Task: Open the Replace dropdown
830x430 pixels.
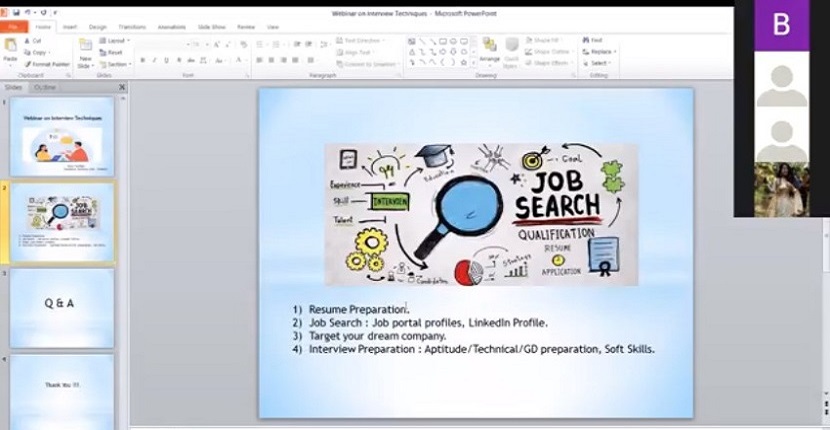Action: (x=599, y=52)
